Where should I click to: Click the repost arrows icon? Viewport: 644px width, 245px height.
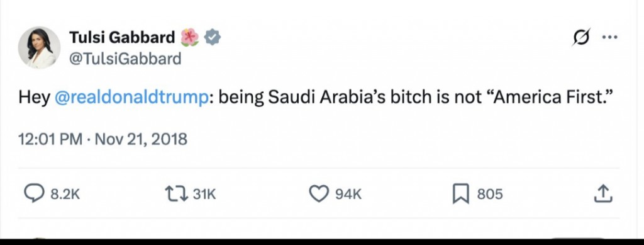point(176,193)
